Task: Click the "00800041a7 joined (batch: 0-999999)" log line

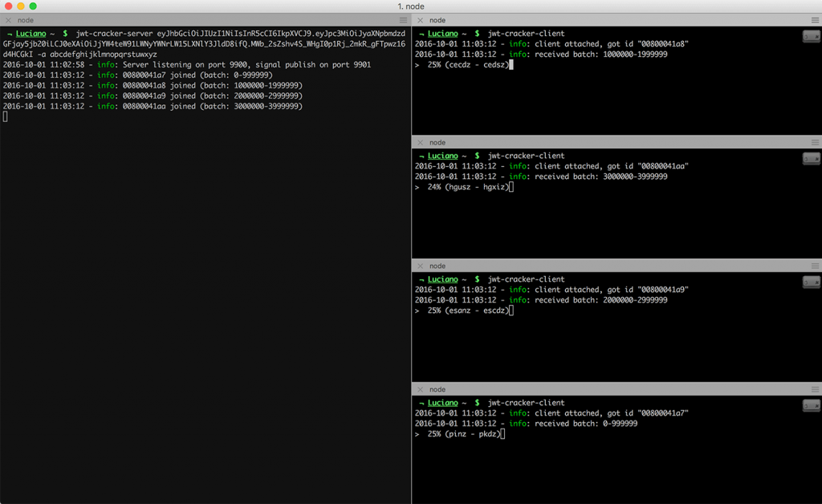Action: click(138, 75)
